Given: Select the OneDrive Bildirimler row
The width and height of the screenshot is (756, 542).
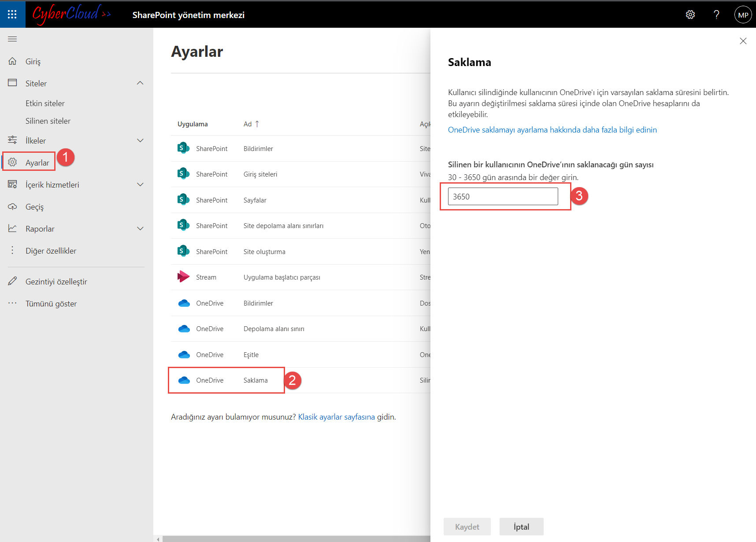Looking at the screenshot, I should 300,303.
